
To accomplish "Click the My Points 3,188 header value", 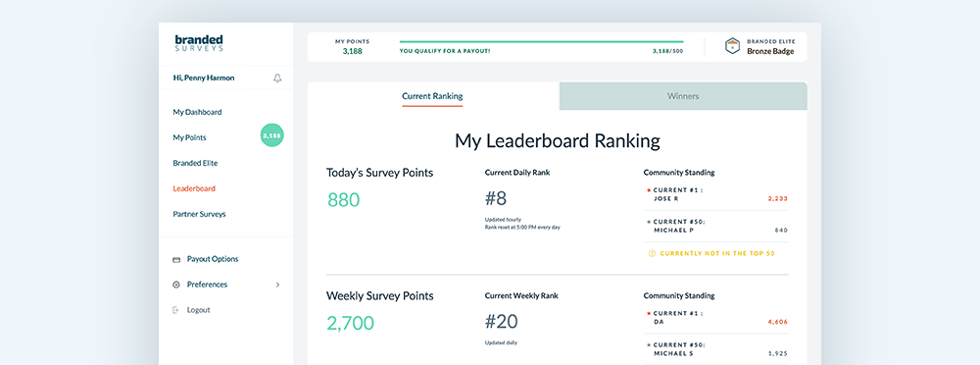I will [353, 51].
